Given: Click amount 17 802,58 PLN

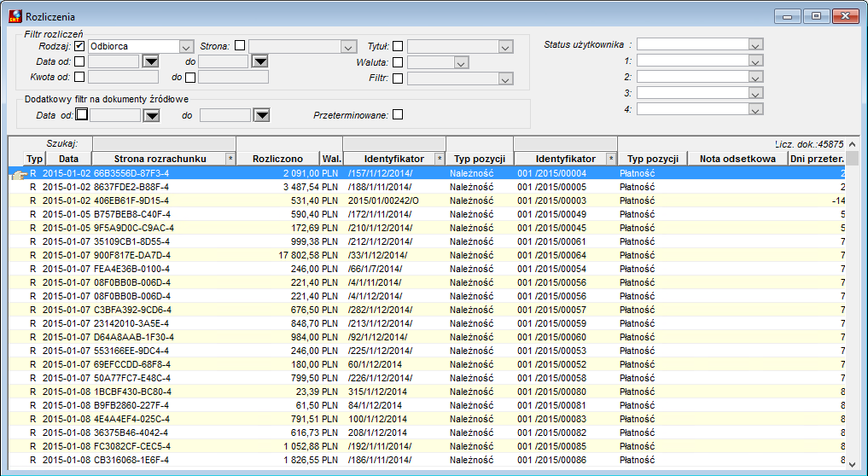Looking at the screenshot, I should 308,255.
